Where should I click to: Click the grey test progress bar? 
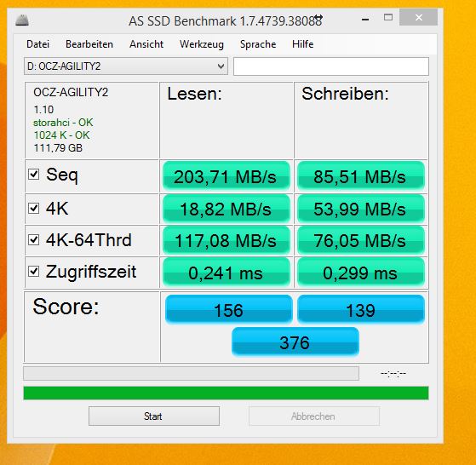point(191,373)
